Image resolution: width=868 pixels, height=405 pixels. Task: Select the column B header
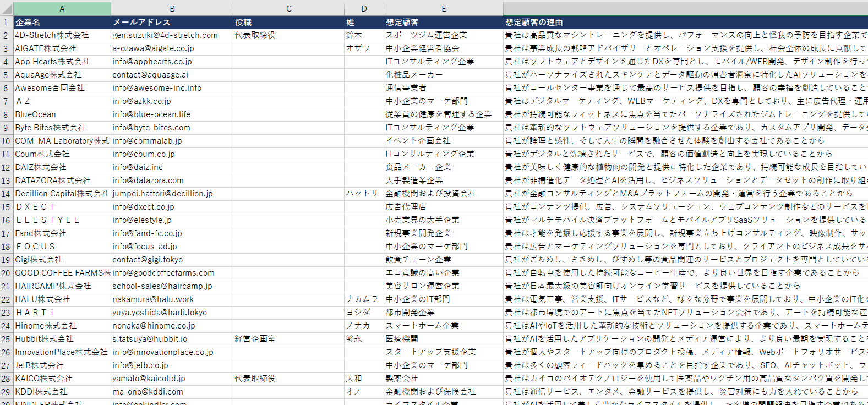point(172,9)
